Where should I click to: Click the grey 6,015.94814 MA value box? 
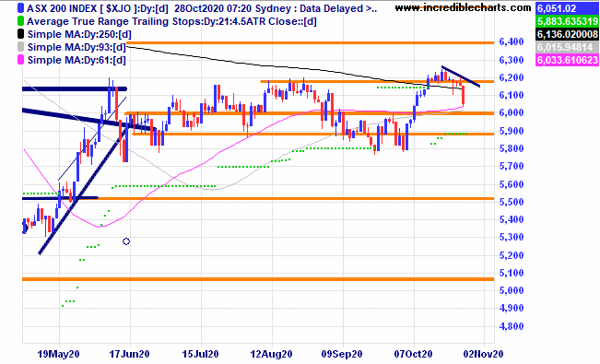point(567,48)
